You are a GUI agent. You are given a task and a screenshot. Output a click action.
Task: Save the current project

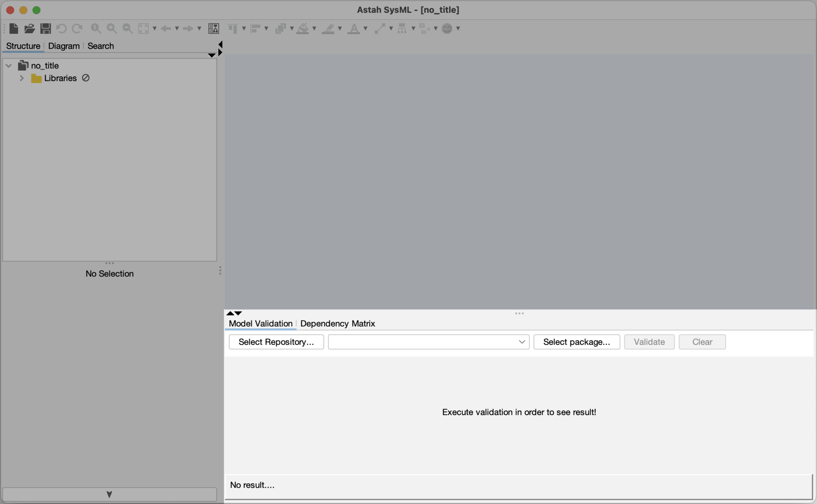pos(45,28)
